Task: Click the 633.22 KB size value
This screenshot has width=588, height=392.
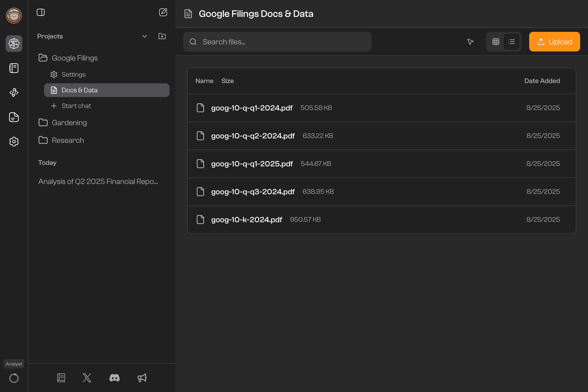Action: coord(318,136)
